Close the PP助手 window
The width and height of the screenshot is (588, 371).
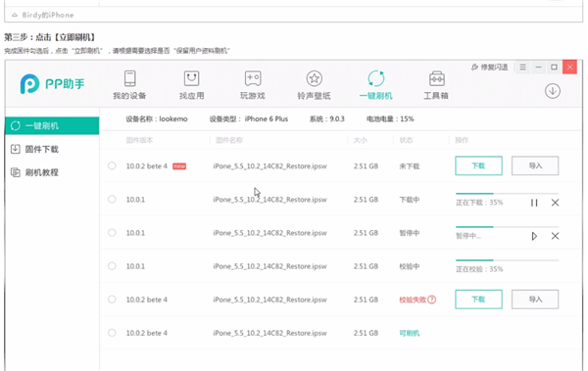point(569,68)
